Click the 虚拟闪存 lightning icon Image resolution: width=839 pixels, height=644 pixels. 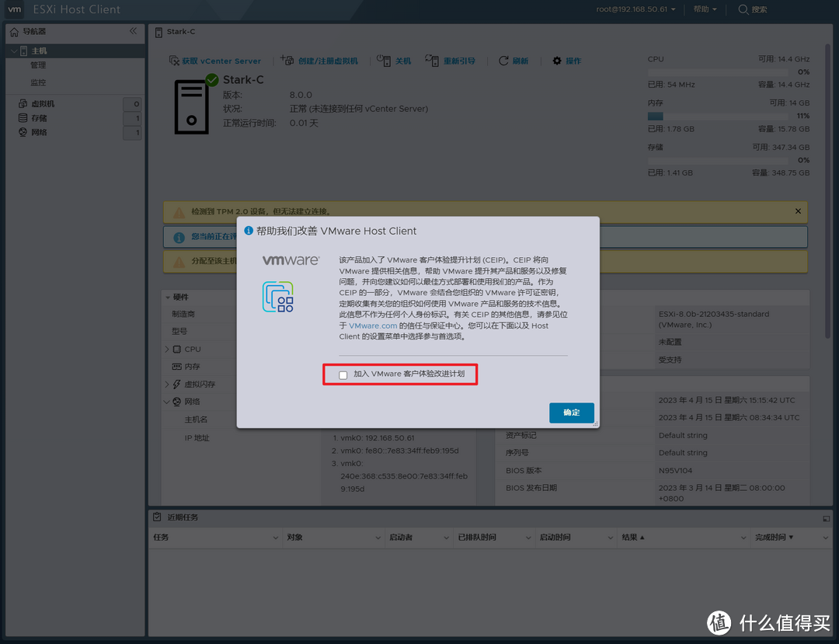point(176,384)
